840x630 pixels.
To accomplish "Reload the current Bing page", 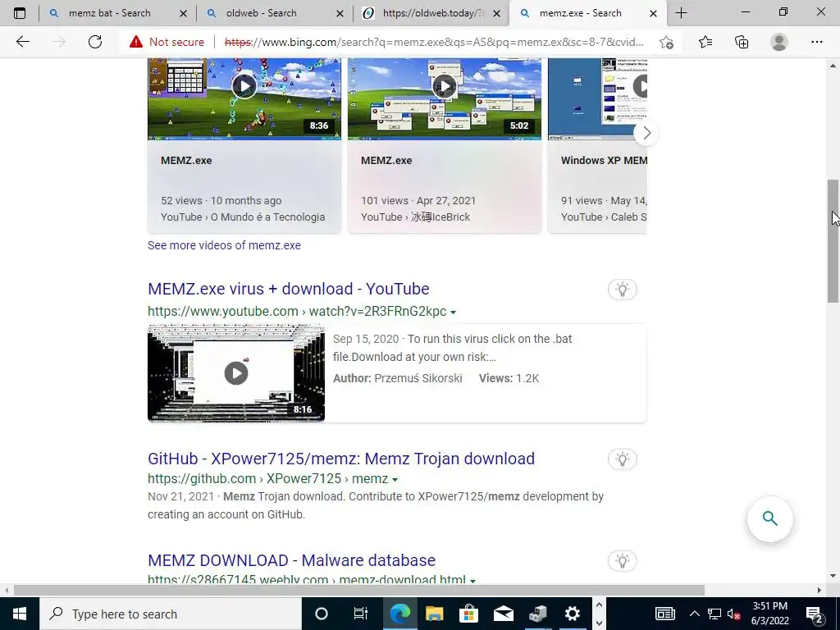I will pos(95,42).
